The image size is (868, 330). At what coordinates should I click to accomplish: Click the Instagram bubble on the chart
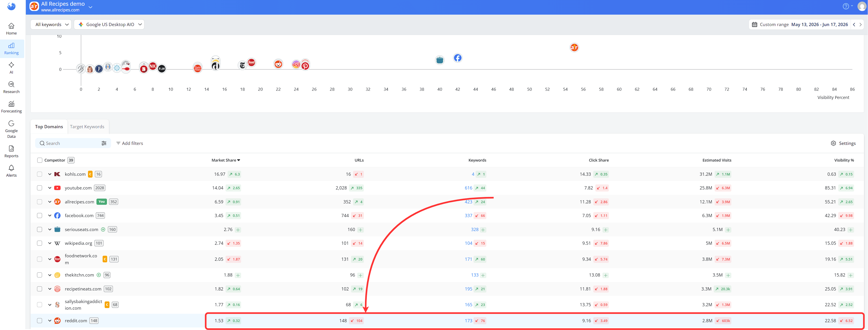point(296,64)
